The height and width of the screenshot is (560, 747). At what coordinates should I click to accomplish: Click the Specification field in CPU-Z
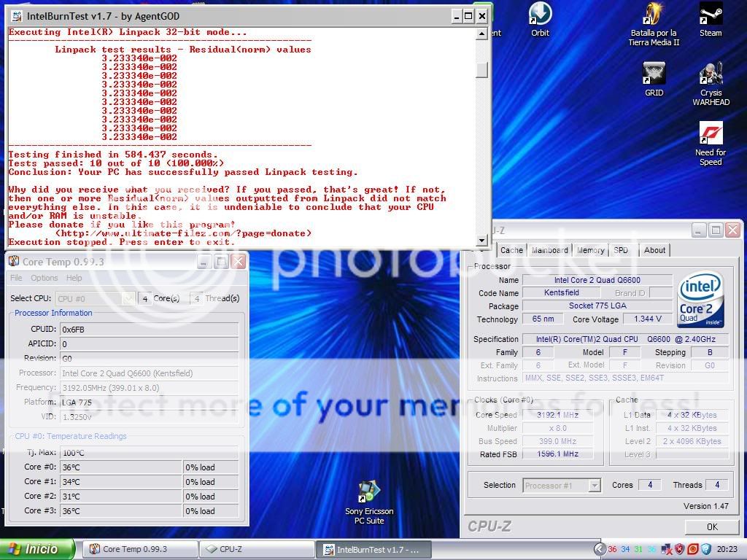coord(625,339)
